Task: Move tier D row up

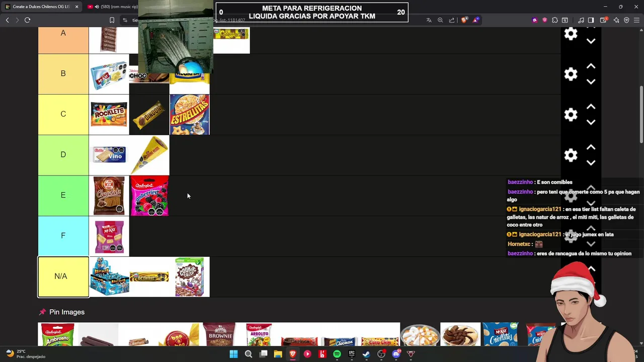Action: click(x=591, y=147)
